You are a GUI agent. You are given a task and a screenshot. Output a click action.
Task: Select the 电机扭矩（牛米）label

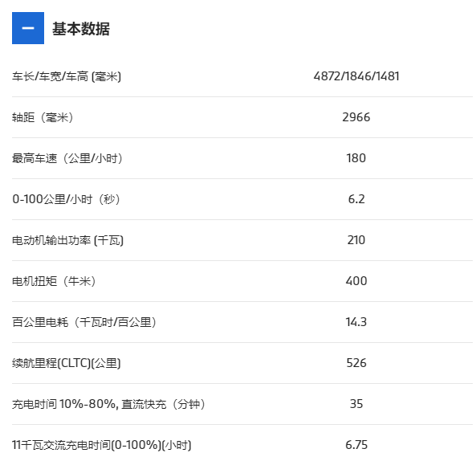[54, 281]
